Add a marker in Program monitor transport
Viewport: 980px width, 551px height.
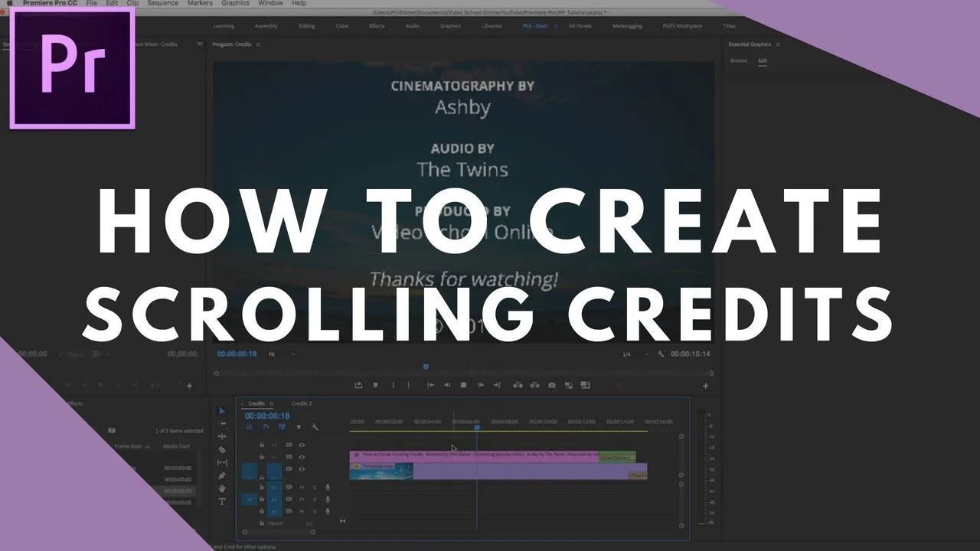tap(375, 385)
